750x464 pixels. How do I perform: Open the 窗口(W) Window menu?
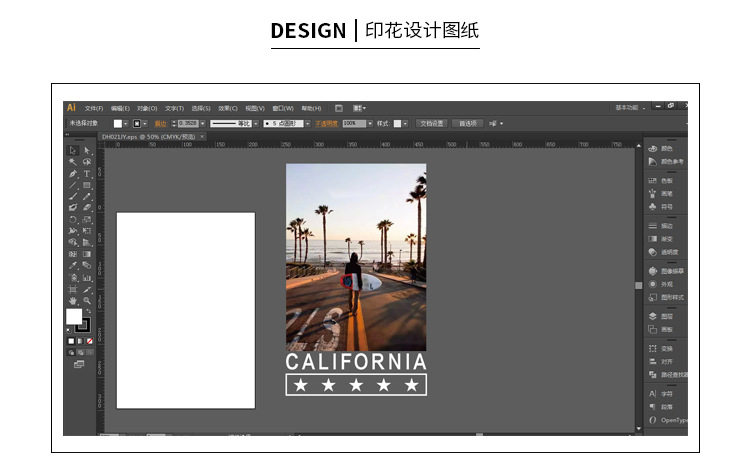click(x=283, y=109)
